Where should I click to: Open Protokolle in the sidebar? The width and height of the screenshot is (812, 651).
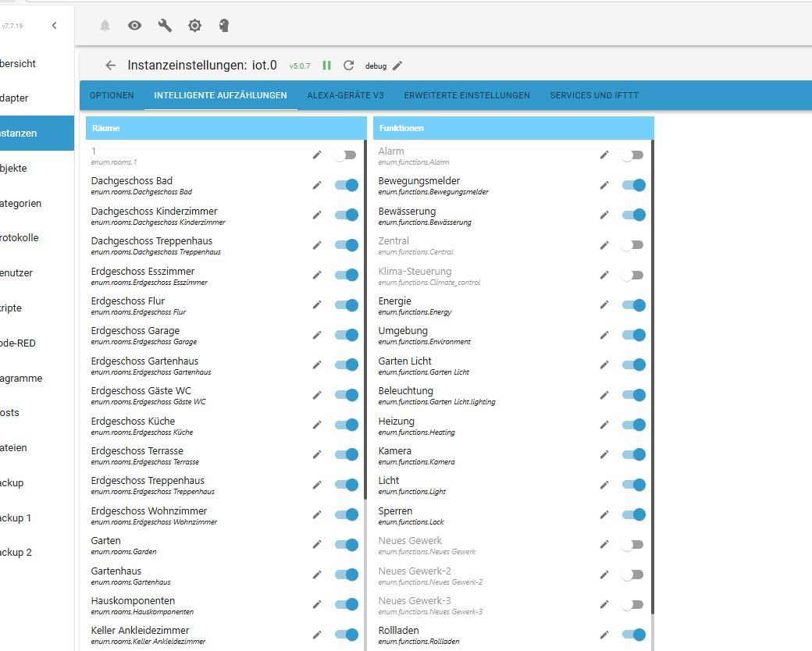pos(37,238)
